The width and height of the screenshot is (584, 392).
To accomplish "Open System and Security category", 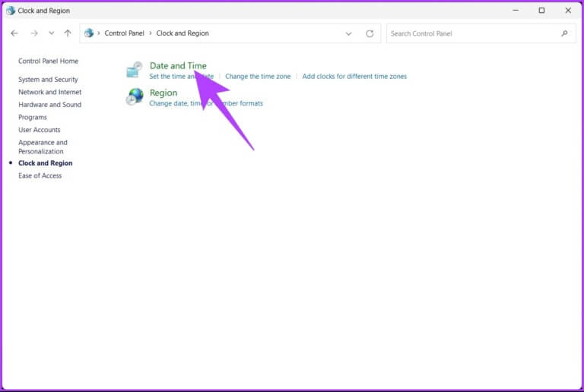I will tap(48, 79).
